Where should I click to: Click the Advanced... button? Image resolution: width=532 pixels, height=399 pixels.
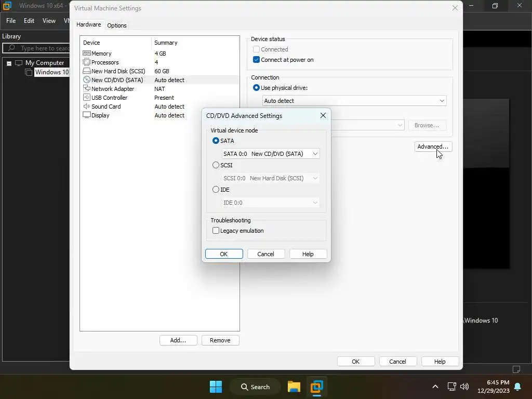pos(433,147)
